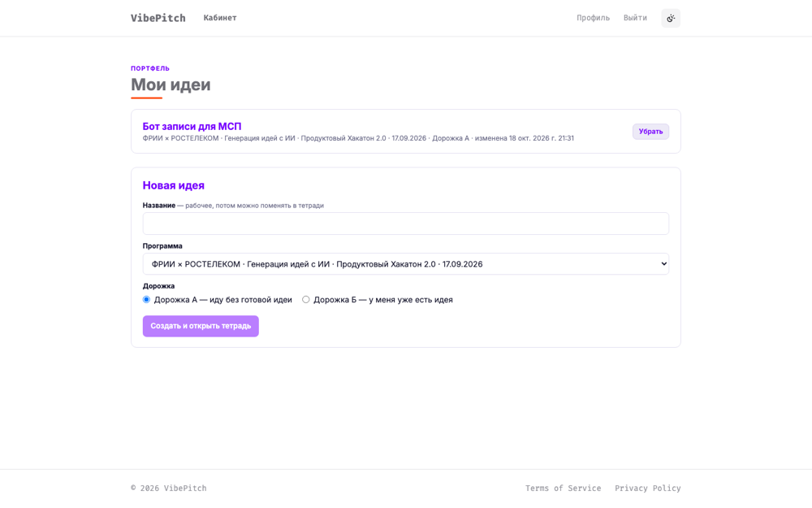Open the VibePitch logo home link
The width and height of the screenshot is (812, 508).
(x=158, y=18)
